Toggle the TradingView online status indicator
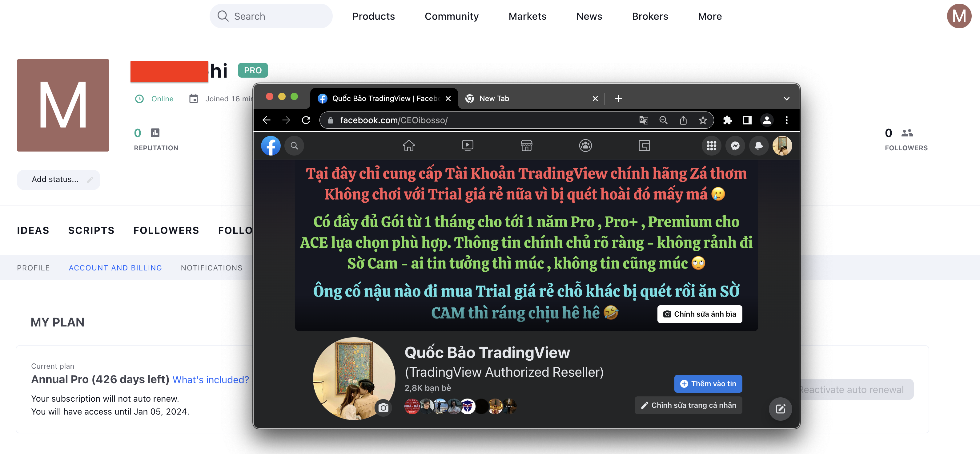 pos(156,99)
